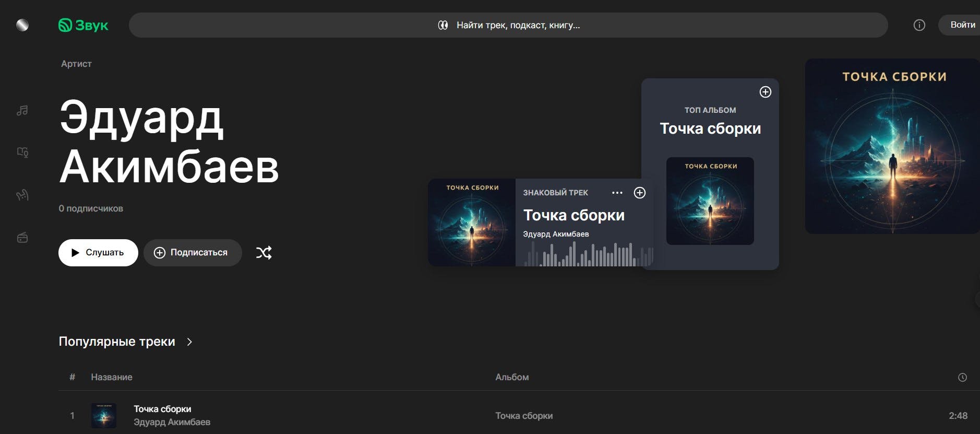Click the Подписаться button

[193, 253]
